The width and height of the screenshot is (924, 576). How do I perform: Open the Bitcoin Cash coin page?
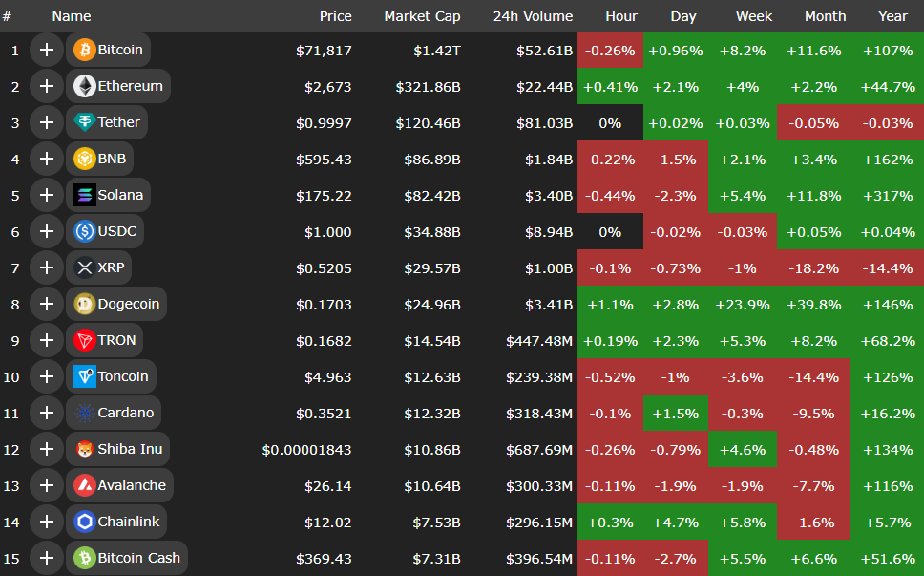click(138, 558)
